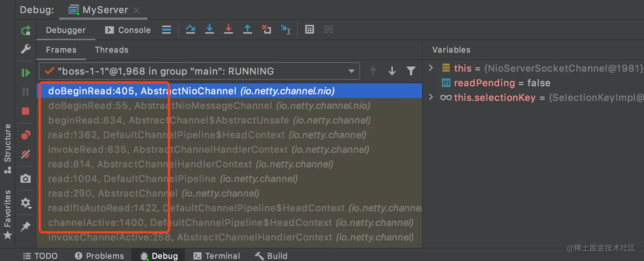Click the pin tab icon
Screen dimensions: 644x261
point(26,226)
